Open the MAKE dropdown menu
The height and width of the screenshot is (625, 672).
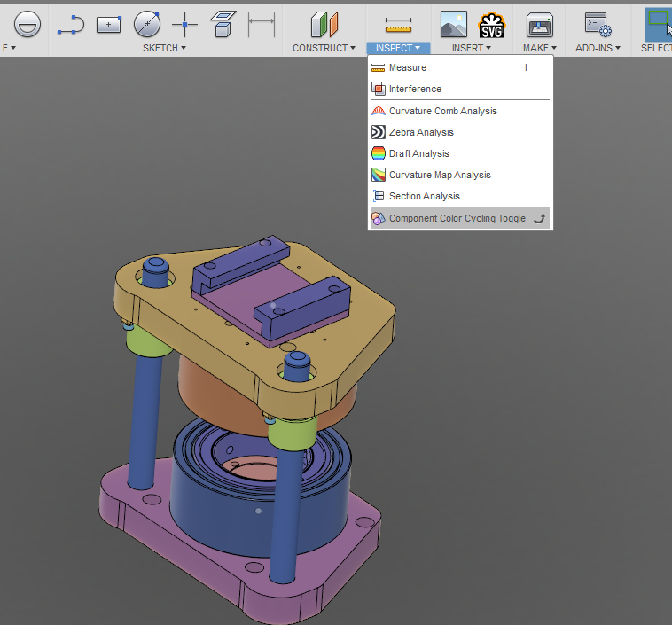click(x=540, y=48)
